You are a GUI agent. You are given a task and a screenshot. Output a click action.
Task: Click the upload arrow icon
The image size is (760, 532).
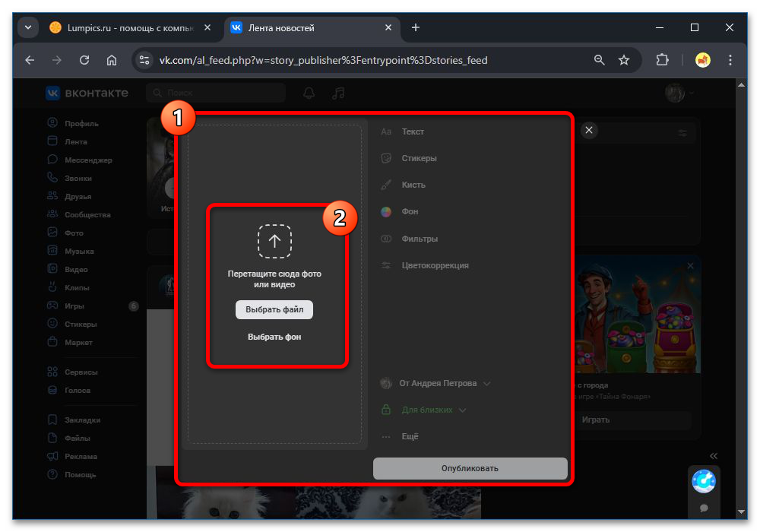click(x=274, y=241)
